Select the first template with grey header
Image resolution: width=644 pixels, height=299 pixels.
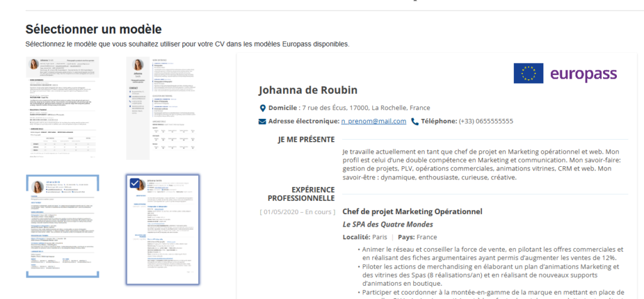[63, 108]
